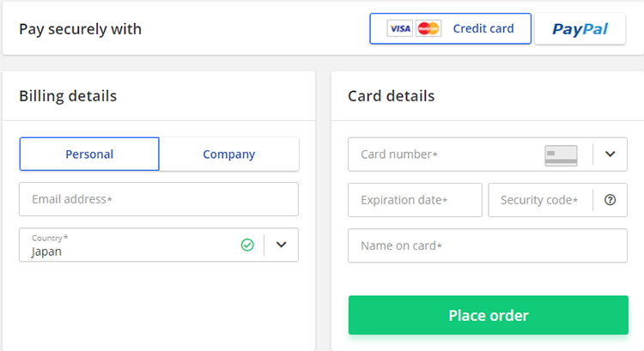Image resolution: width=644 pixels, height=351 pixels.
Task: Open the card number dropdown chevron
Action: [610, 154]
